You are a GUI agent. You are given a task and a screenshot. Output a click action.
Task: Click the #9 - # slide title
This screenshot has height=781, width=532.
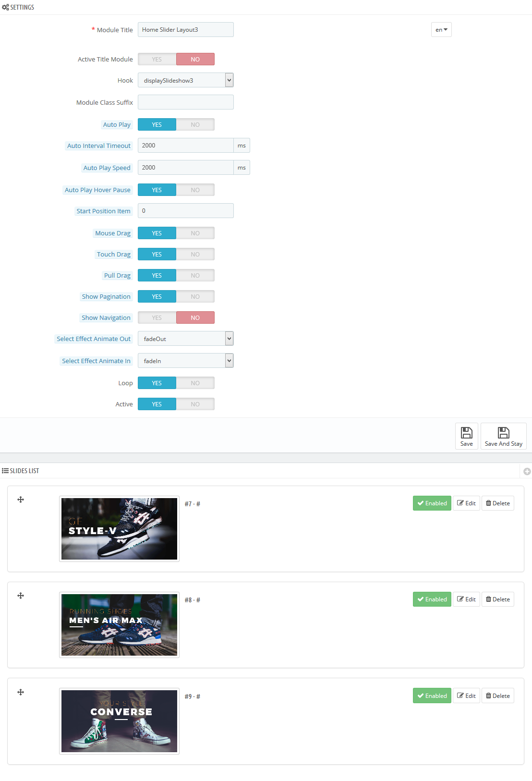coord(193,696)
